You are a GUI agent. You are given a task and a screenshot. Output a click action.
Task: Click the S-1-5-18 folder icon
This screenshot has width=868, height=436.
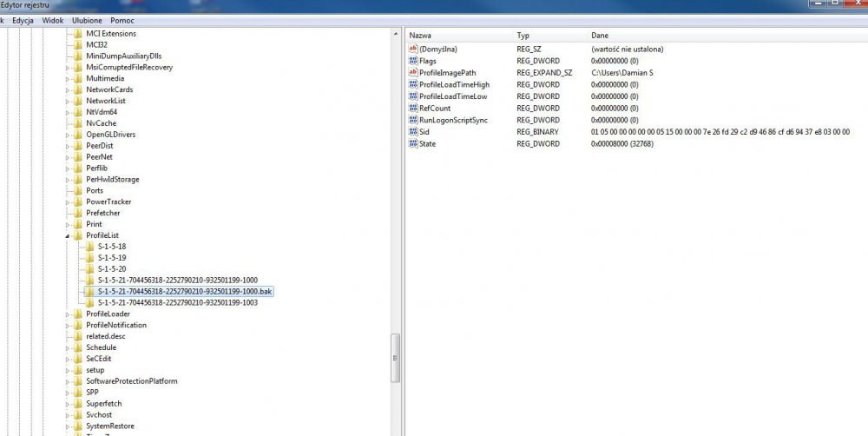(x=90, y=247)
